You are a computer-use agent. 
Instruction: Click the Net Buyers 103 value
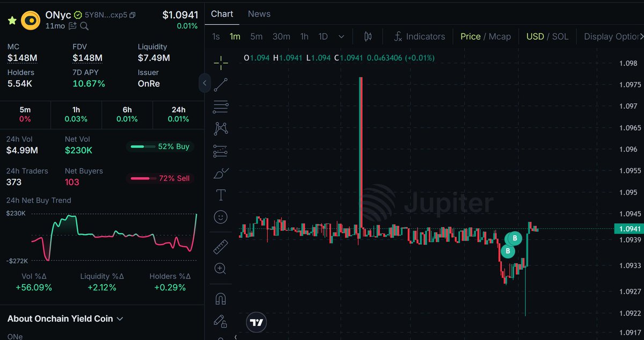72,182
